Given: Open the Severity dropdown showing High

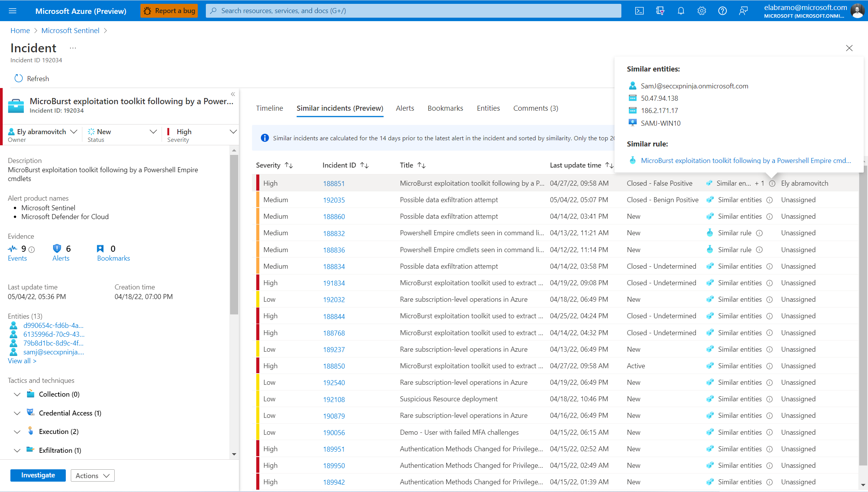Looking at the screenshot, I should click(233, 131).
